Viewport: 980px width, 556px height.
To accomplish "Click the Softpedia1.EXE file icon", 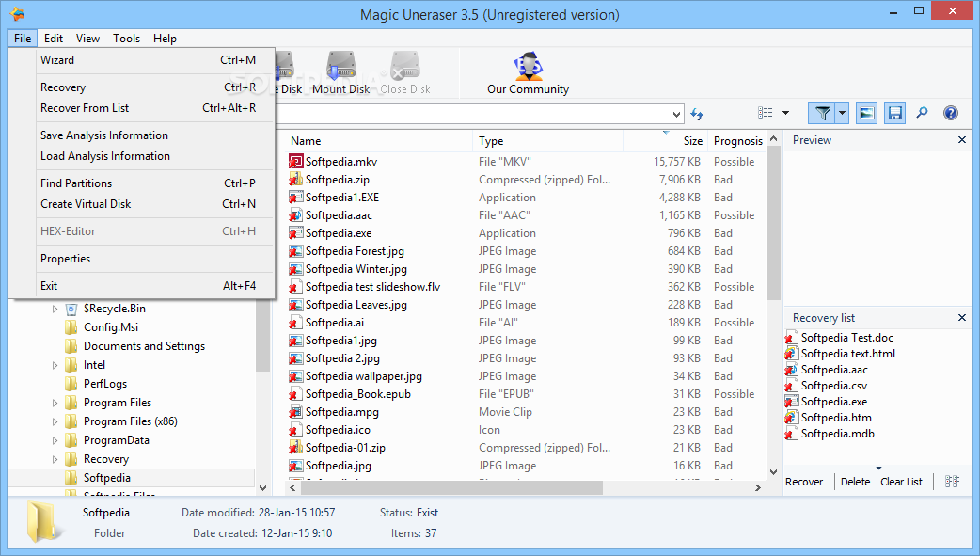I will (295, 197).
